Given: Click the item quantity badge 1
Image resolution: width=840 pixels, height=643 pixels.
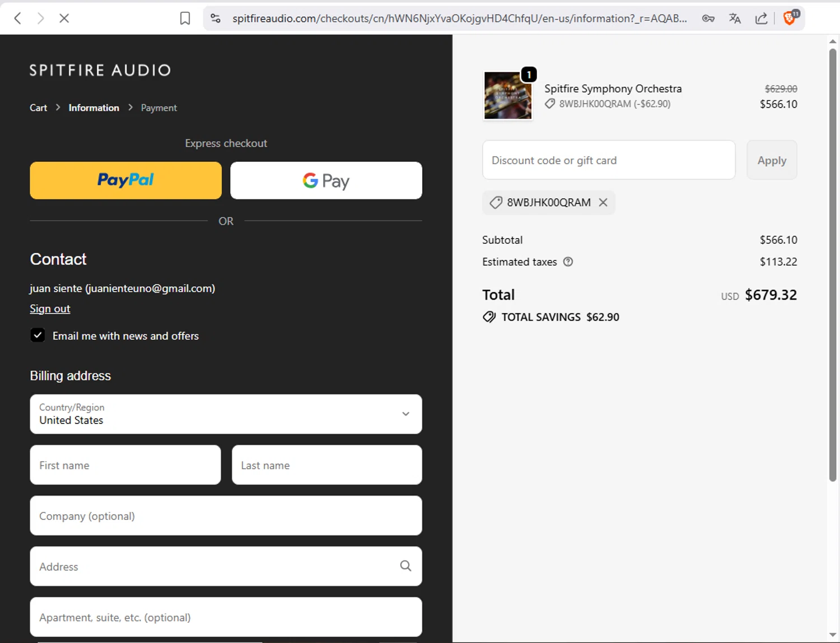Looking at the screenshot, I should [529, 74].
